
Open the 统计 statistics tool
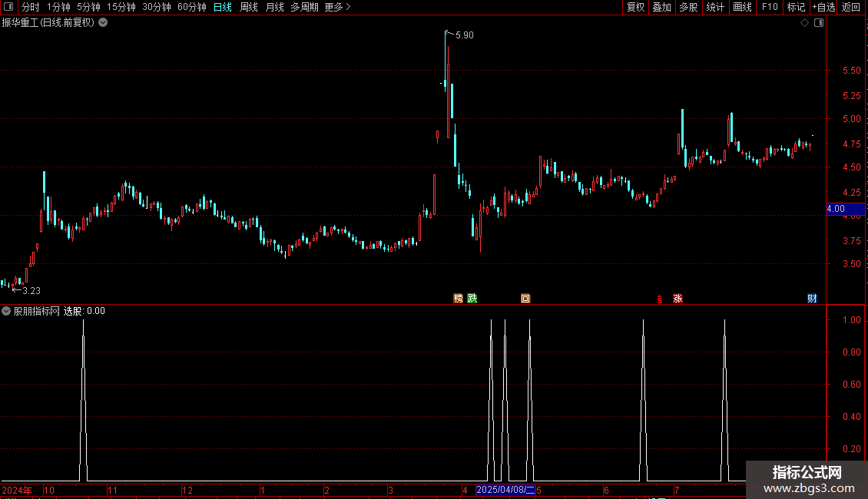click(715, 7)
